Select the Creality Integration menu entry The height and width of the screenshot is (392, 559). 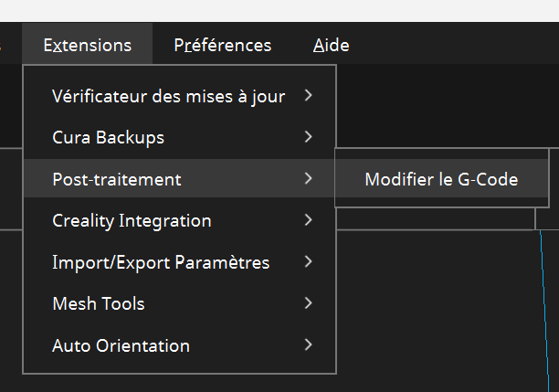point(132,221)
